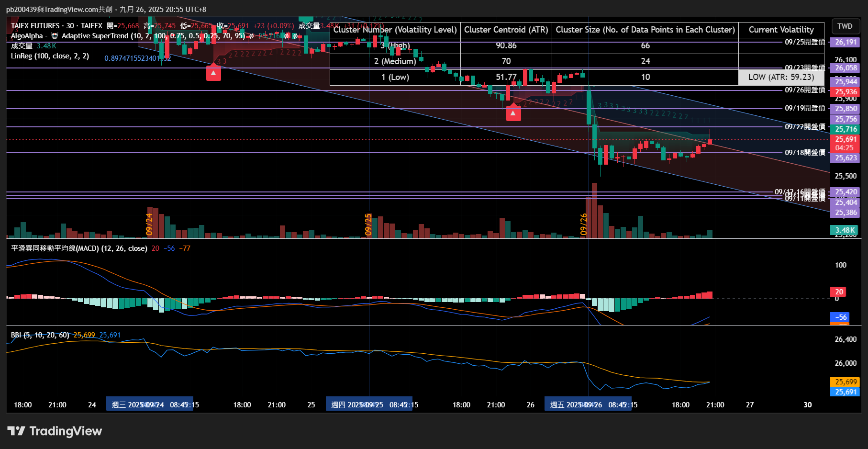Click the red MACD histogram value label 20
This screenshot has height=449, width=868.
(839, 292)
